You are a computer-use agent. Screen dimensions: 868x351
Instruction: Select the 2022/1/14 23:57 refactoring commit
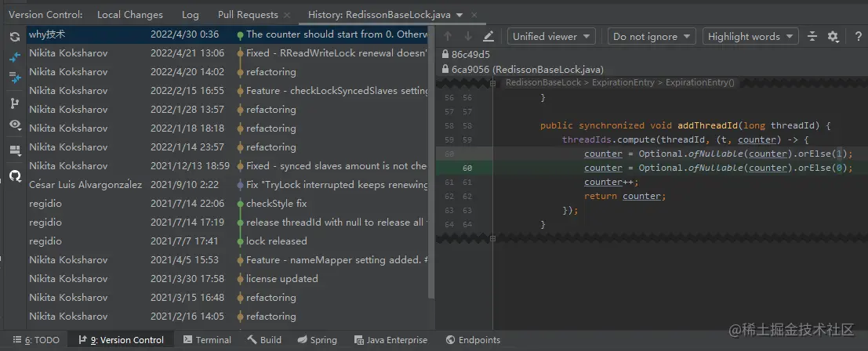coord(227,147)
